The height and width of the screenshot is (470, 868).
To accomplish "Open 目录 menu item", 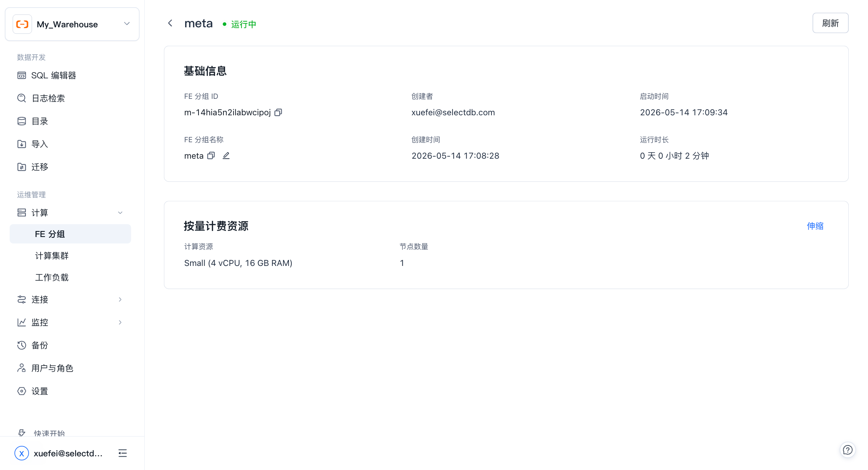I will tap(70, 121).
